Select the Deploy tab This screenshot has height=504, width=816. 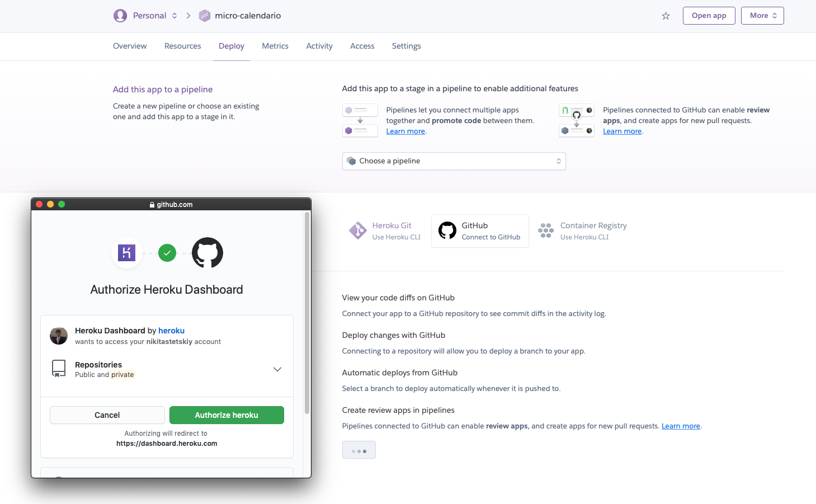click(232, 46)
